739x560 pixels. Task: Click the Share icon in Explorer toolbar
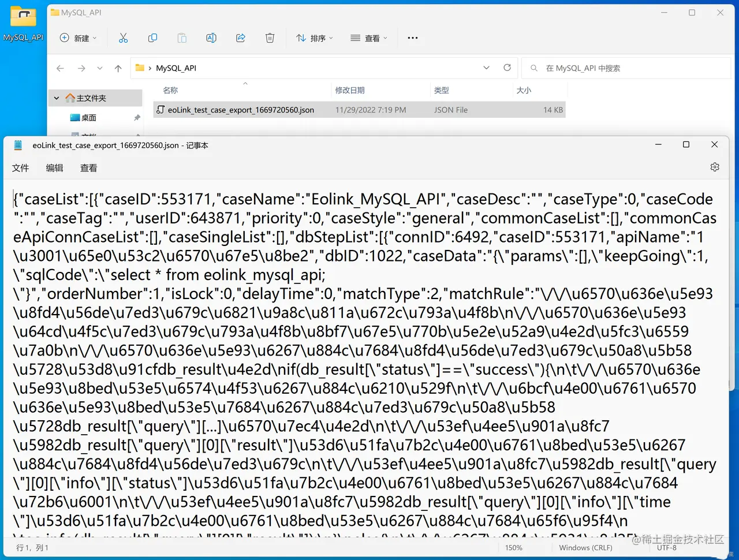pos(241,38)
